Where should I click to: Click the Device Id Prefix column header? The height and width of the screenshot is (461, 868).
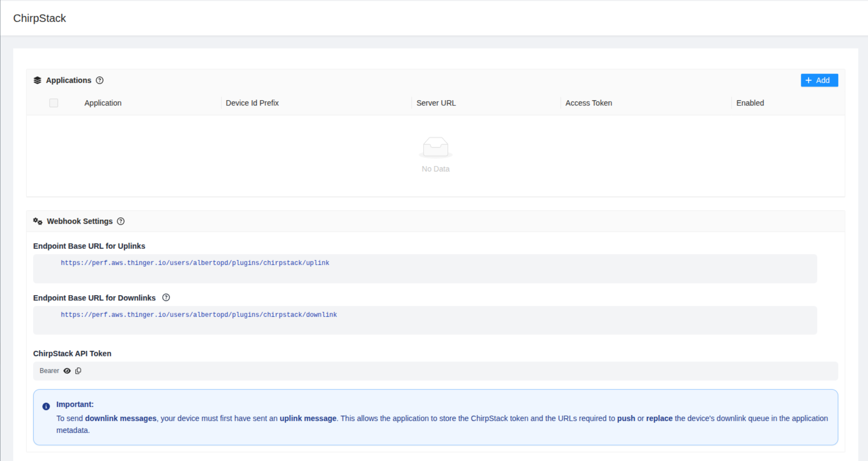(252, 103)
